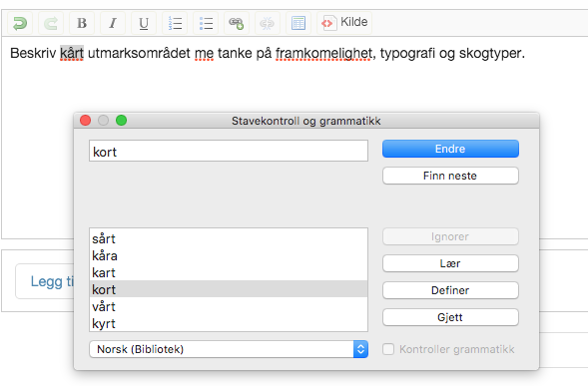Click the Gjett button
Screen dimensions: 588x386
pos(450,317)
